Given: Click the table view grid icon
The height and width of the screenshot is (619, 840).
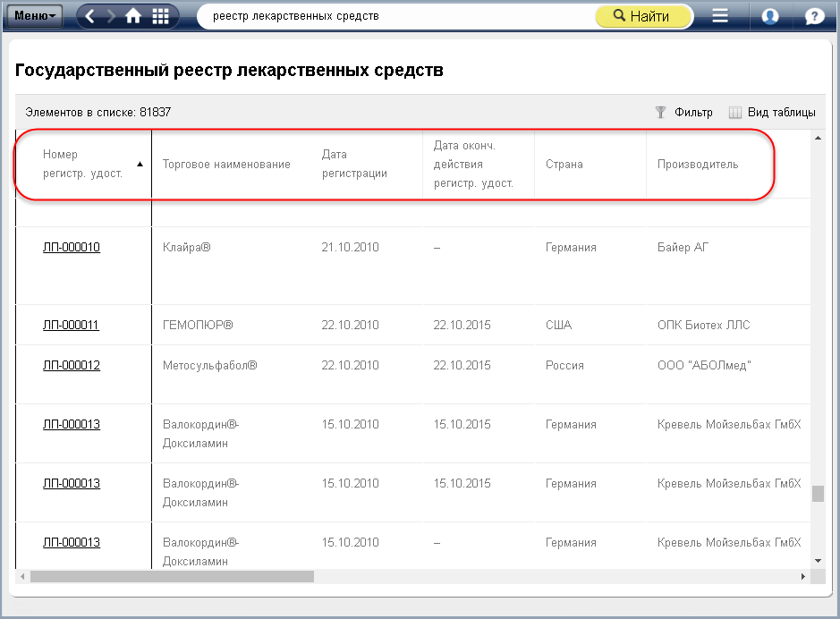Looking at the screenshot, I should 735,113.
